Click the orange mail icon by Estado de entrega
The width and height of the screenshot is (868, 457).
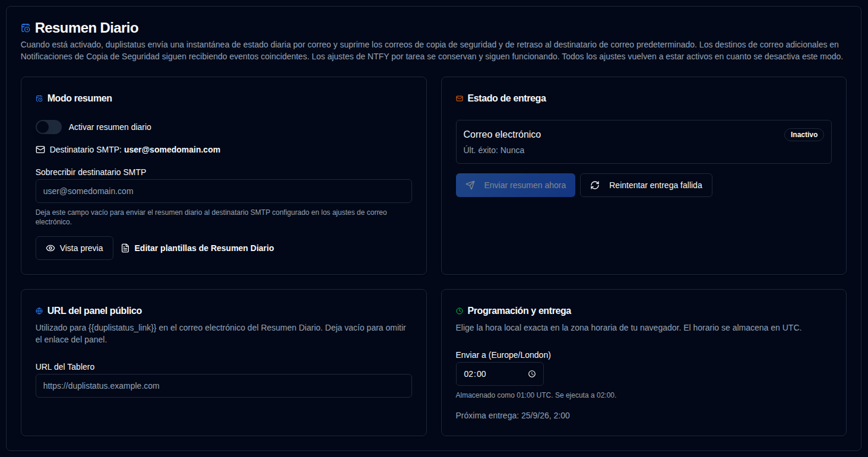460,99
